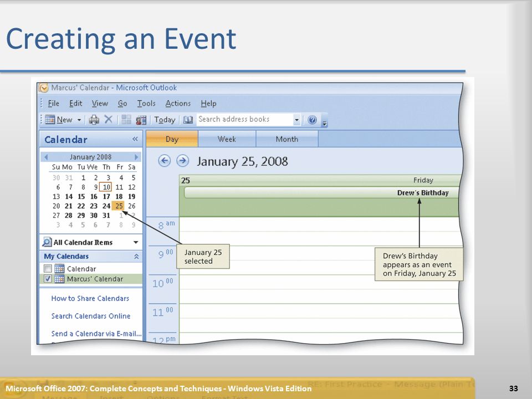Open the Actions menu

coord(178,104)
